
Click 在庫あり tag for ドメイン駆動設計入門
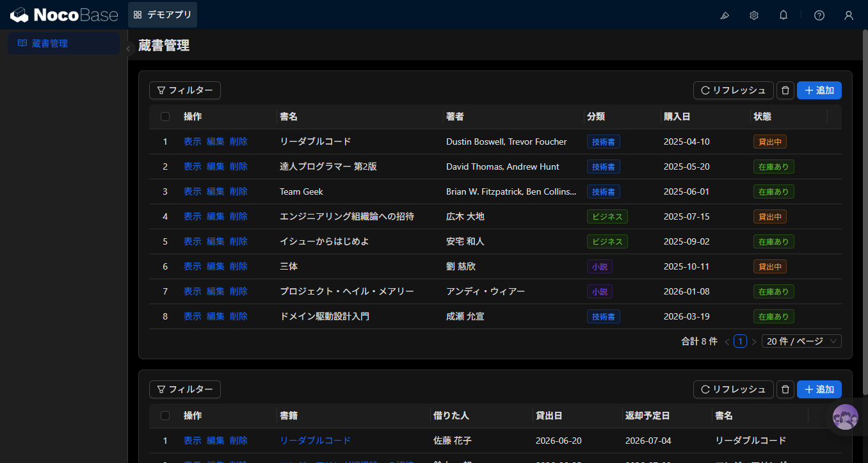point(774,316)
